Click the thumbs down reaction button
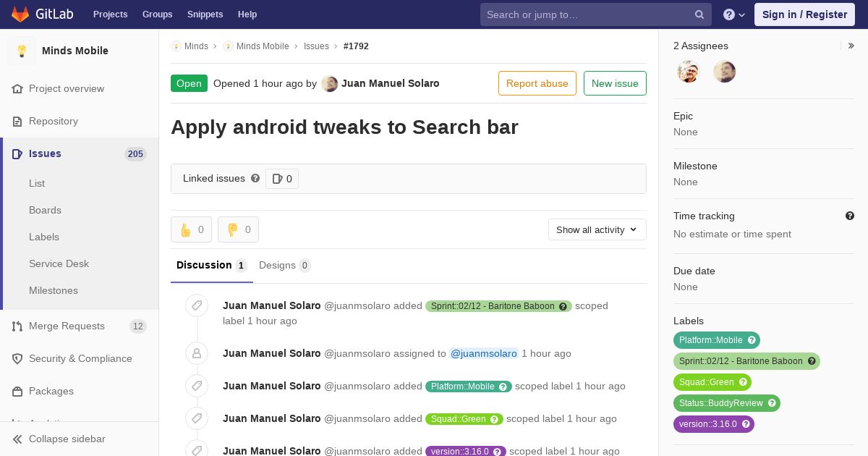The width and height of the screenshot is (868, 456). tap(238, 229)
